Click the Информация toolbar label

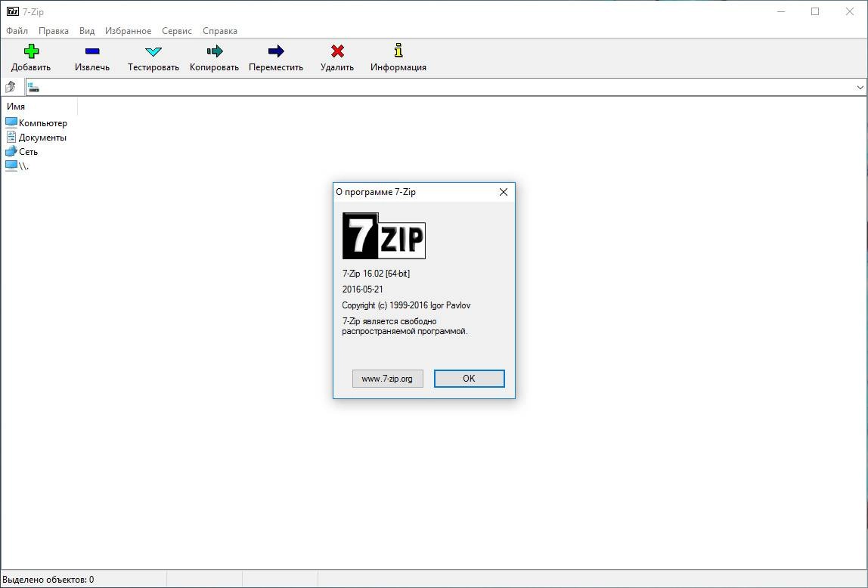(x=398, y=67)
